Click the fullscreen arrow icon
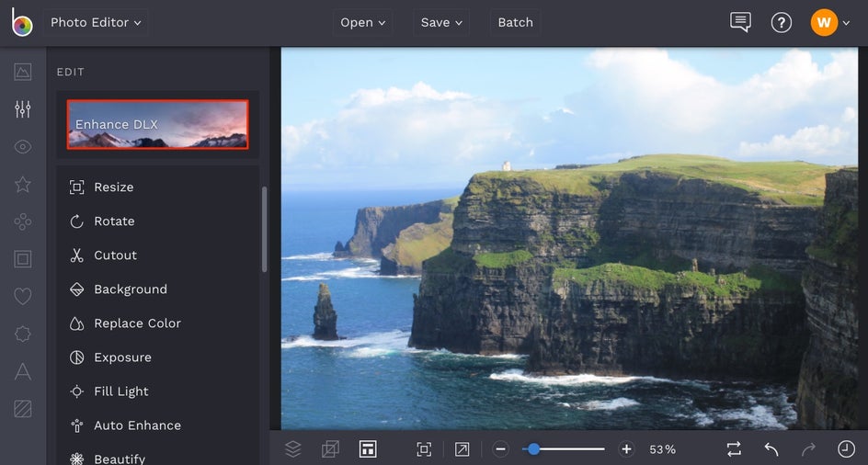The width and height of the screenshot is (868, 465). 462,449
